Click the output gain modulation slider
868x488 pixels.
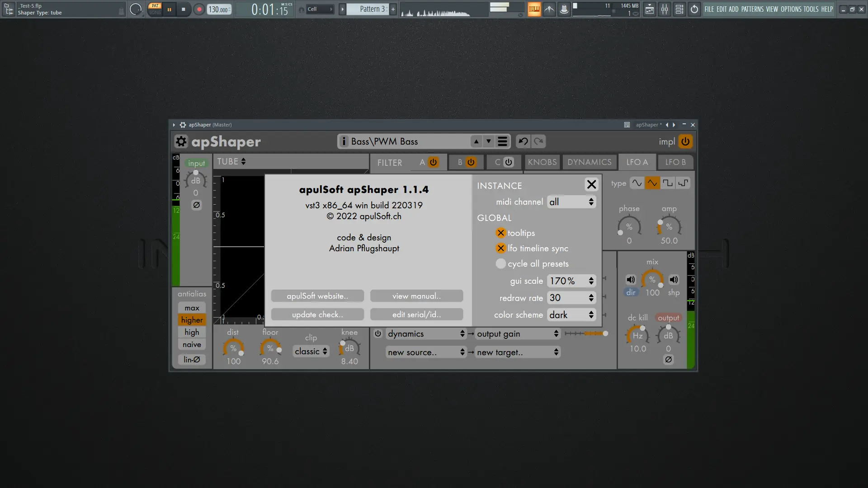click(586, 334)
